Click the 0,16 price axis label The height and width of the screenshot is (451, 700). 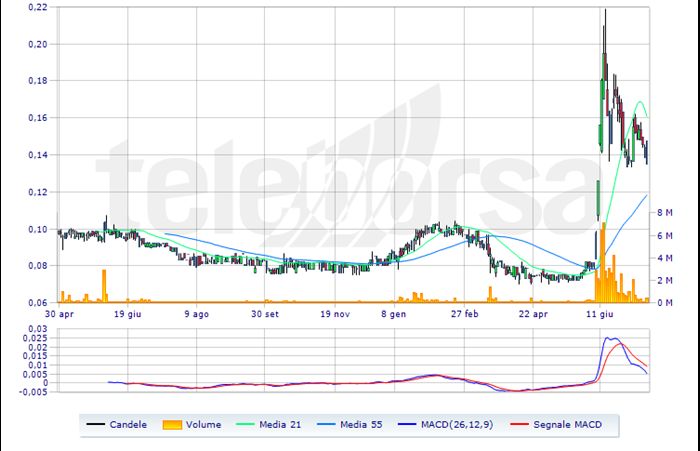click(38, 118)
